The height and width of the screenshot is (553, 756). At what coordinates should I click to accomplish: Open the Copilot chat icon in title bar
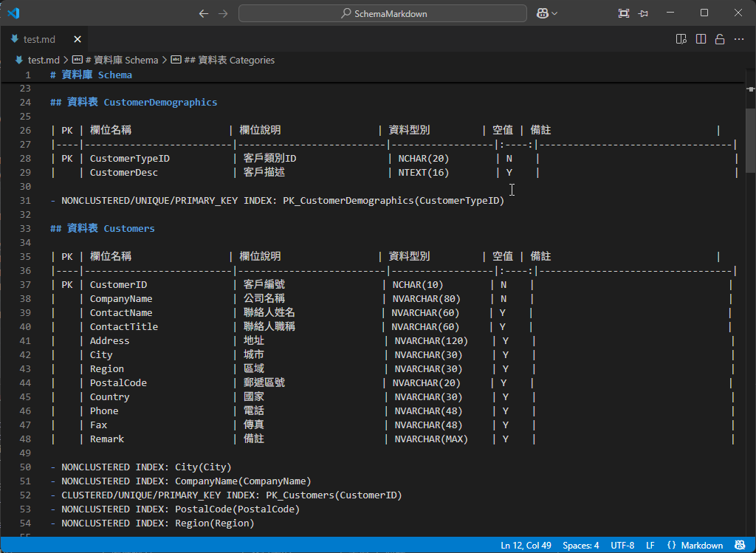543,13
